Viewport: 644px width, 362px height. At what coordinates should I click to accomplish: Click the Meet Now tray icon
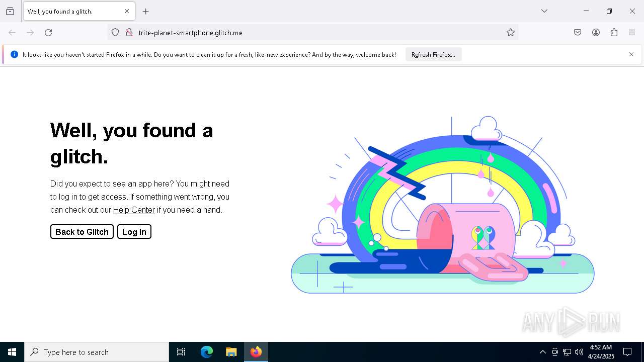(x=555, y=352)
